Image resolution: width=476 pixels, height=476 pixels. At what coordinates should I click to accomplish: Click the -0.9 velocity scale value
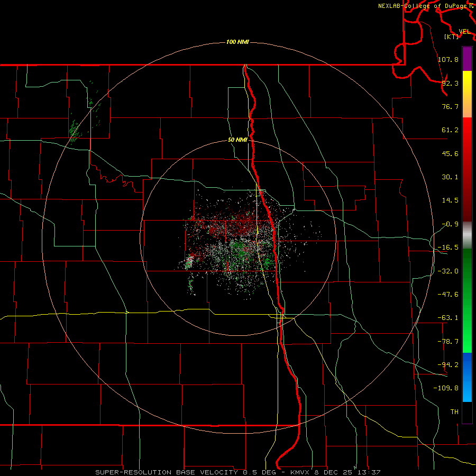click(x=450, y=224)
